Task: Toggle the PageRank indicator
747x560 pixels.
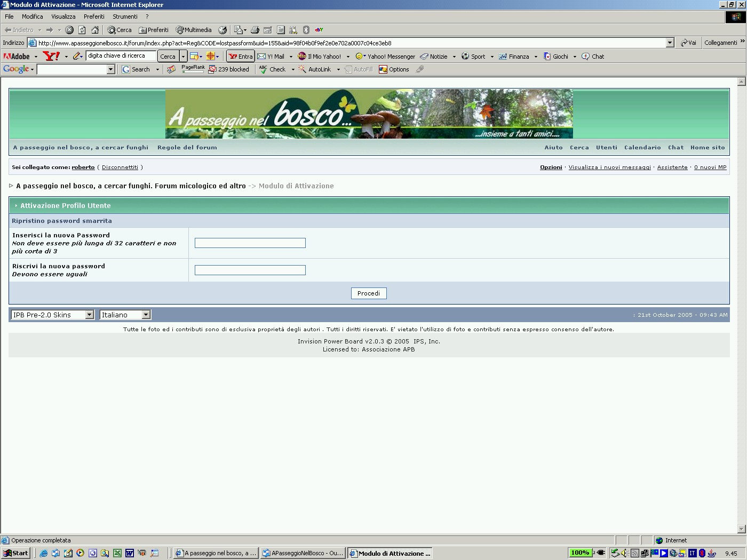Action: 193,69
